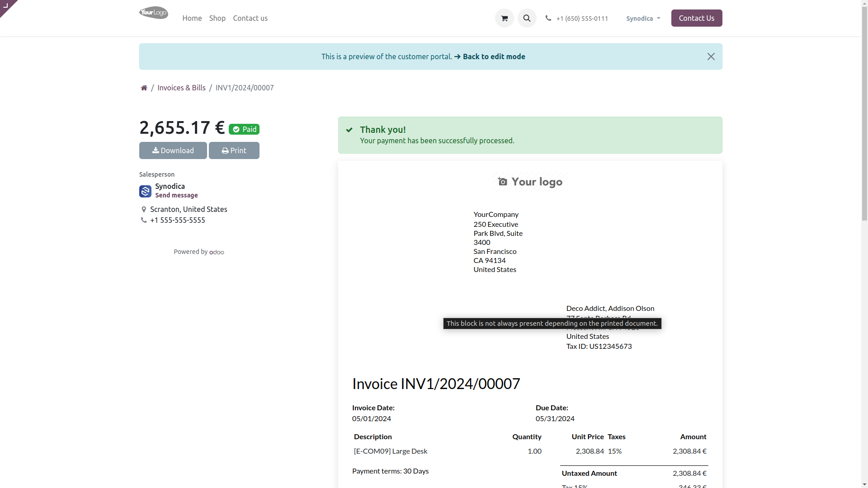This screenshot has width=868, height=488.
Task: Click the Invoice INV1/2024/00007 heading
Action: click(x=436, y=384)
